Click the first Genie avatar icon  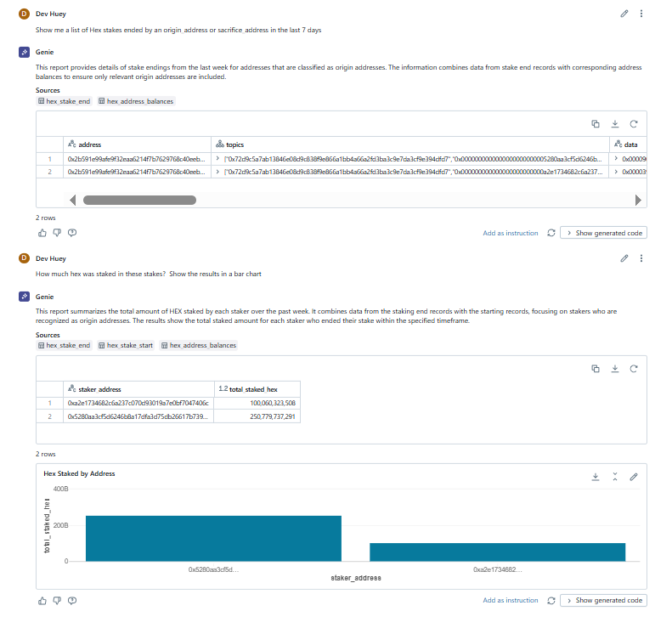tap(24, 52)
